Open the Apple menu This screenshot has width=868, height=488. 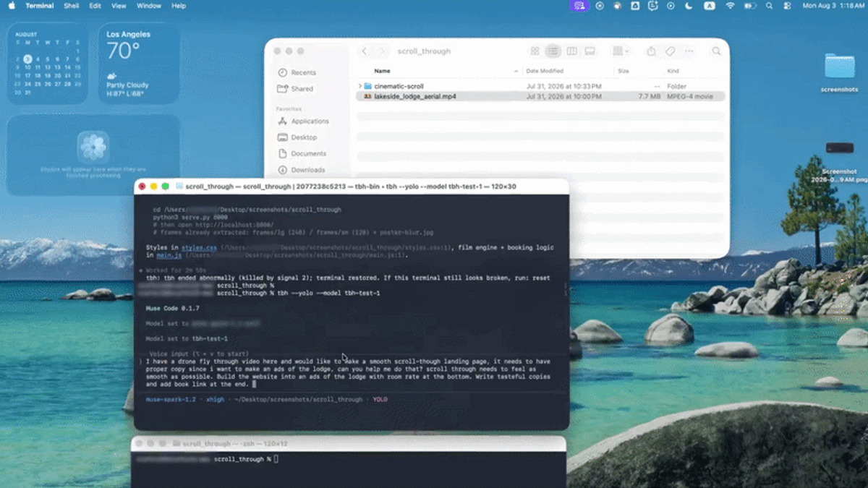point(12,6)
